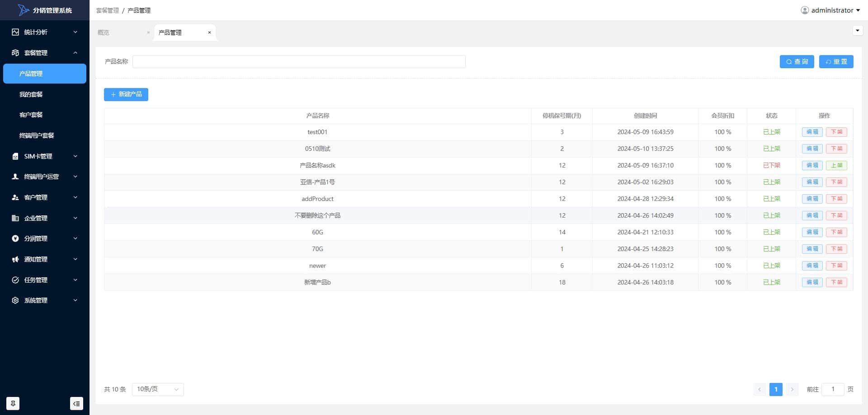The width and height of the screenshot is (868, 415).
Task: Click the 系统管理 gear icon
Action: pos(15,300)
